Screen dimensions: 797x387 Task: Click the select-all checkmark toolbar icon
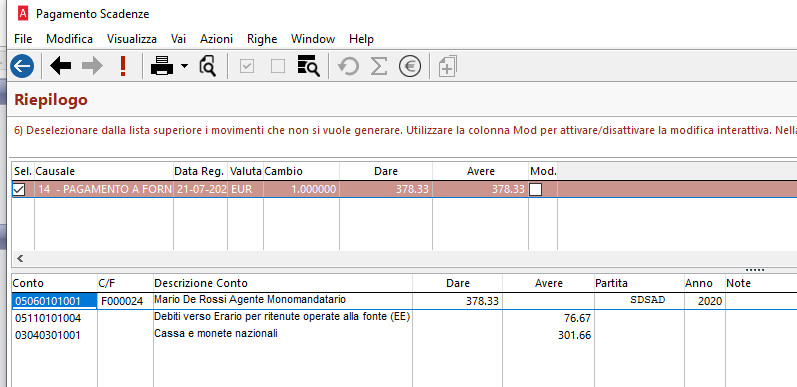pos(247,67)
